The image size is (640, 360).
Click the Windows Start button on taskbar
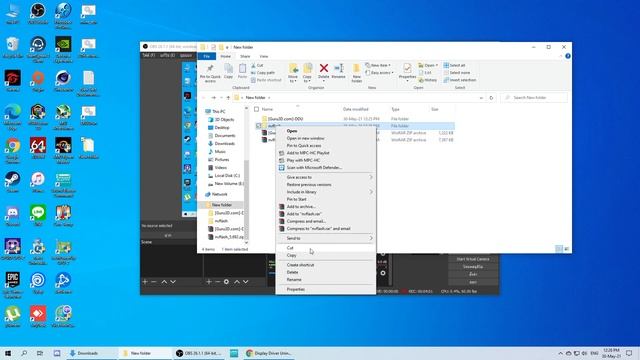(8, 353)
